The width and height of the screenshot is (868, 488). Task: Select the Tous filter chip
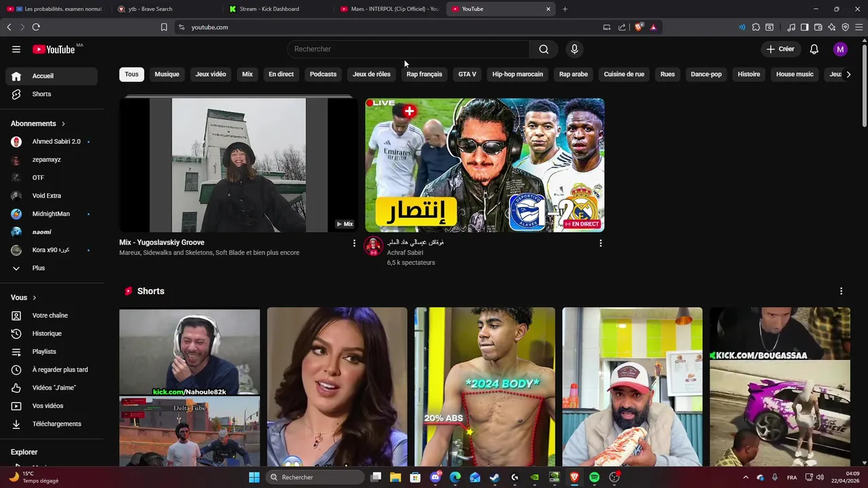tap(132, 74)
